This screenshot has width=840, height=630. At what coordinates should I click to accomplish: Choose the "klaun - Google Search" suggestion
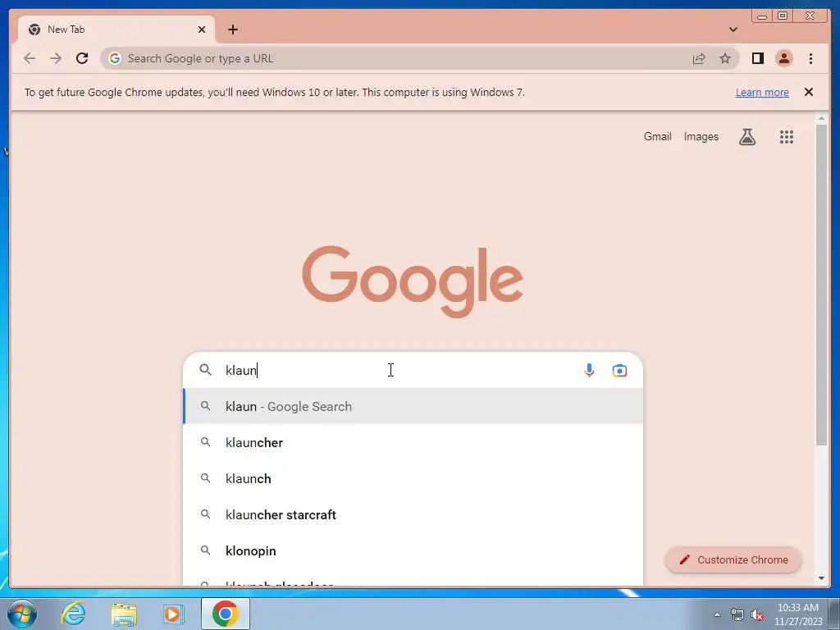point(413,407)
